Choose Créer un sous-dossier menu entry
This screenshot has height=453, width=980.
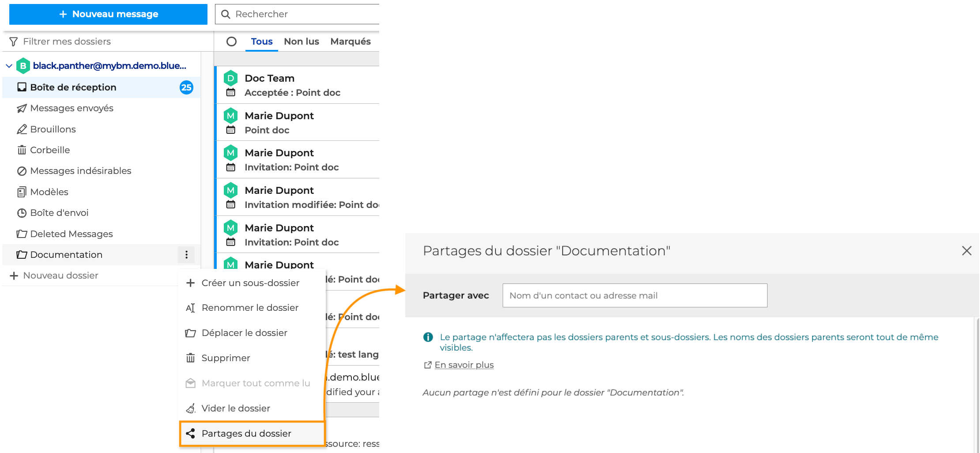pyautogui.click(x=250, y=283)
